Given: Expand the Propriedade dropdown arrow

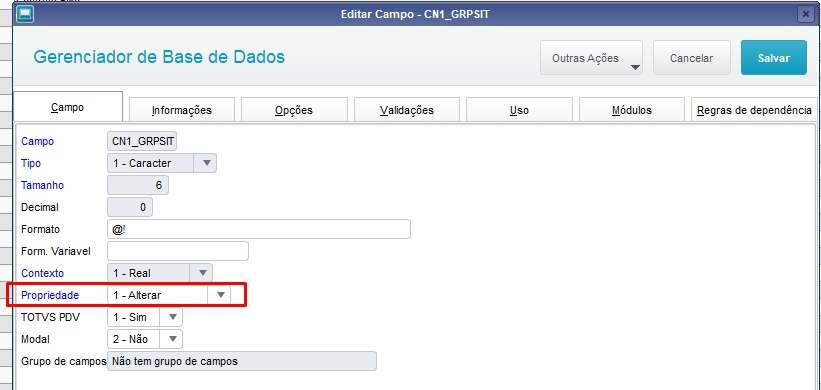Looking at the screenshot, I should point(219,295).
